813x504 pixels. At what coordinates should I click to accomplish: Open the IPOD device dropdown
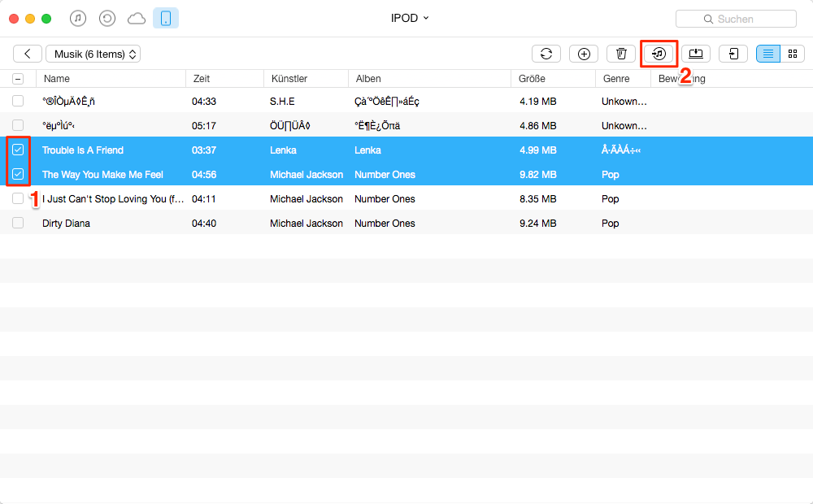tap(410, 18)
